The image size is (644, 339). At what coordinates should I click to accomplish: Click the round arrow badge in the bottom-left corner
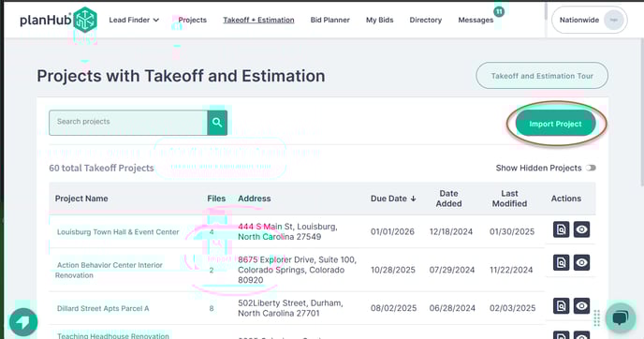[23, 322]
